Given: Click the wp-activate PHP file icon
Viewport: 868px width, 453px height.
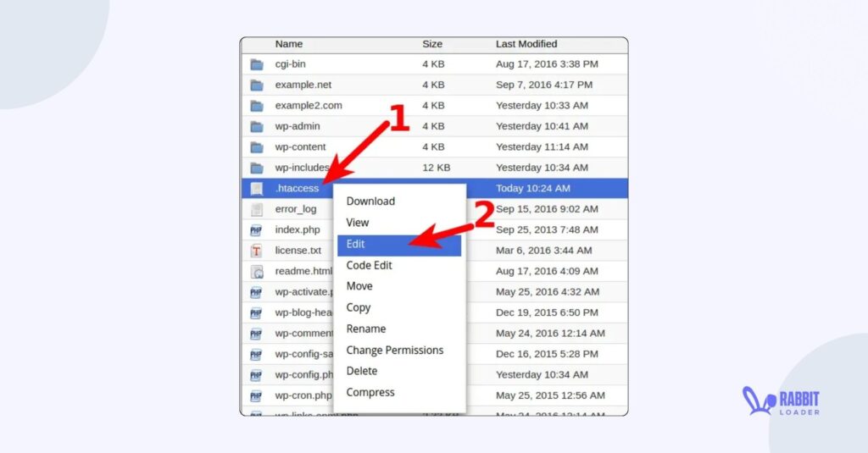Looking at the screenshot, I should click(256, 293).
